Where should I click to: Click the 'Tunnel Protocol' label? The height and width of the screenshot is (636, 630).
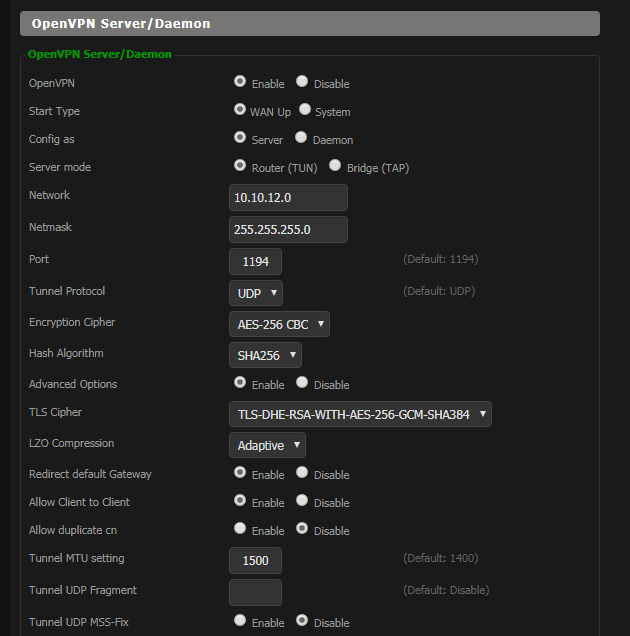pyautogui.click(x=67, y=291)
